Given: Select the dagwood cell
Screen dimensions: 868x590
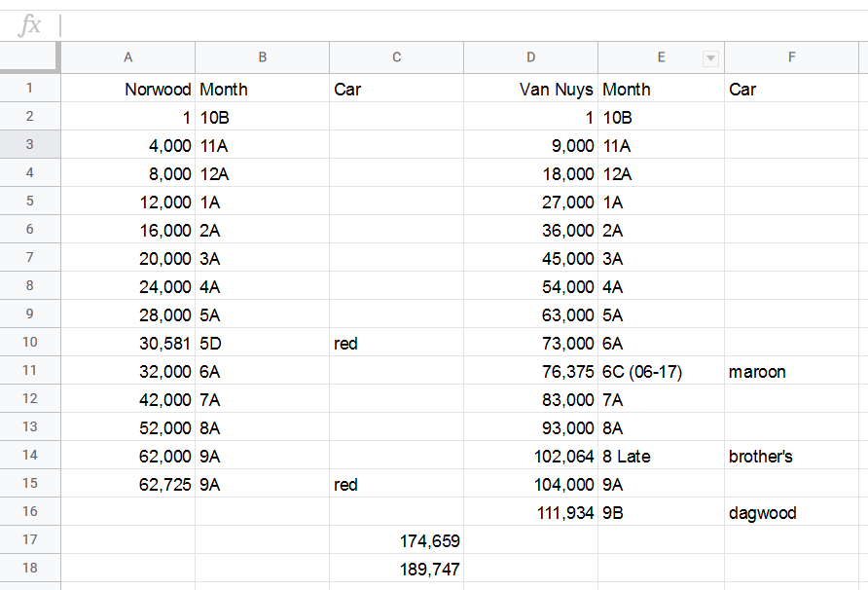Looking at the screenshot, I should [791, 513].
